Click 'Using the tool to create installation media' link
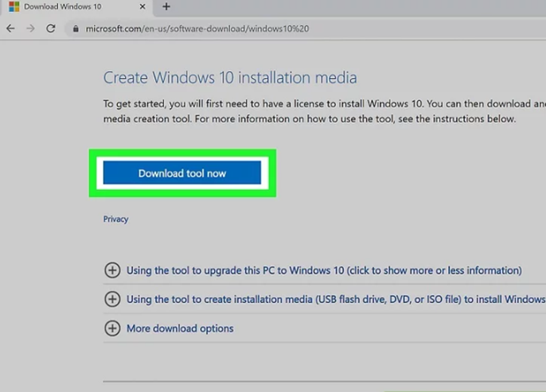546x392 pixels. (336, 300)
